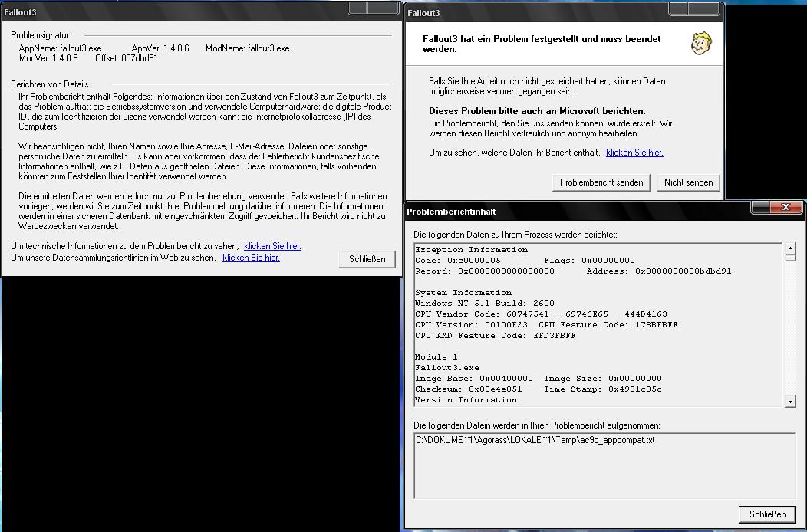Viewport: 807px width, 532px height.
Task: Select the 'Address: 0x0000000000bdbd91' value
Action: pos(659,271)
